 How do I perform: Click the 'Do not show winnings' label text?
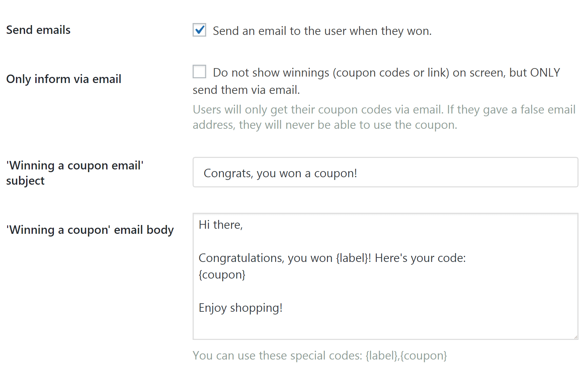coord(386,73)
